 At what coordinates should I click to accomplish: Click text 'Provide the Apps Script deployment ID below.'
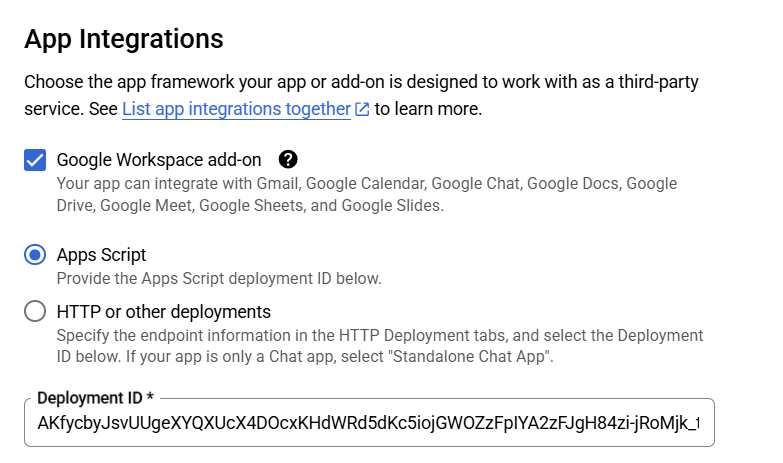219,278
